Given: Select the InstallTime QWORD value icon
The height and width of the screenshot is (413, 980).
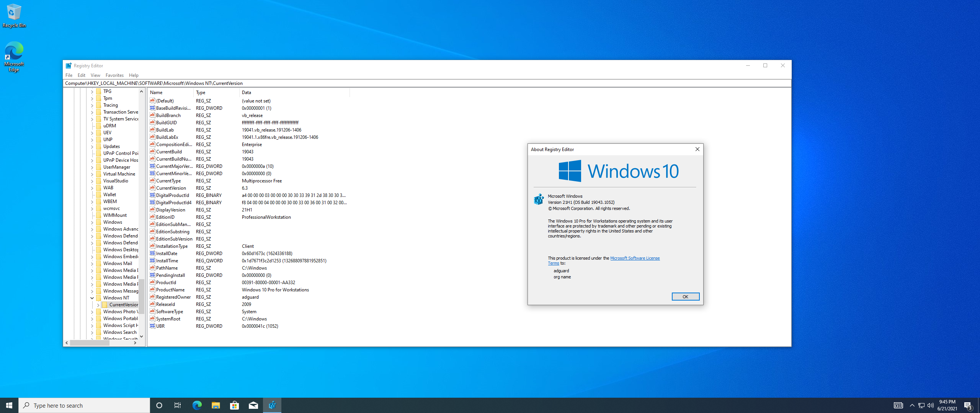Looking at the screenshot, I should coord(152,261).
